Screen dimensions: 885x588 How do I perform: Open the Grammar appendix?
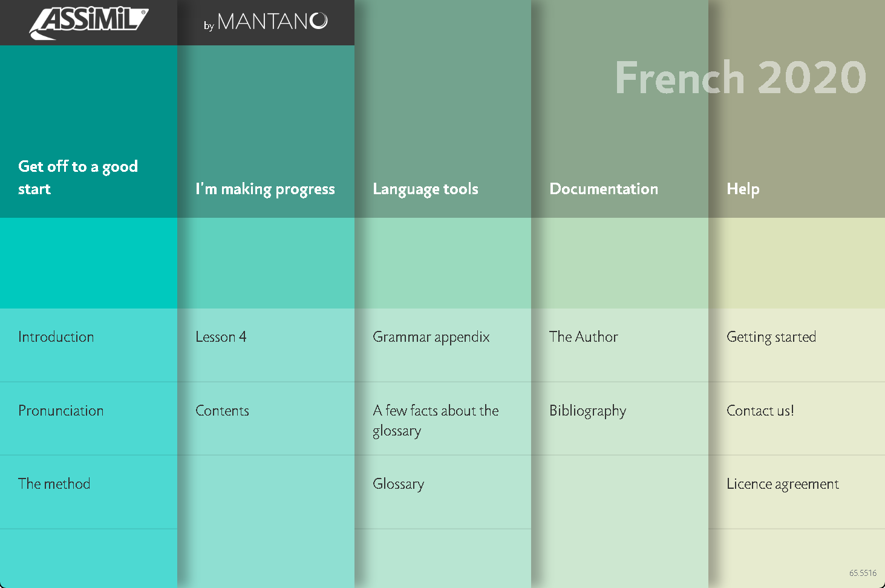point(443,345)
